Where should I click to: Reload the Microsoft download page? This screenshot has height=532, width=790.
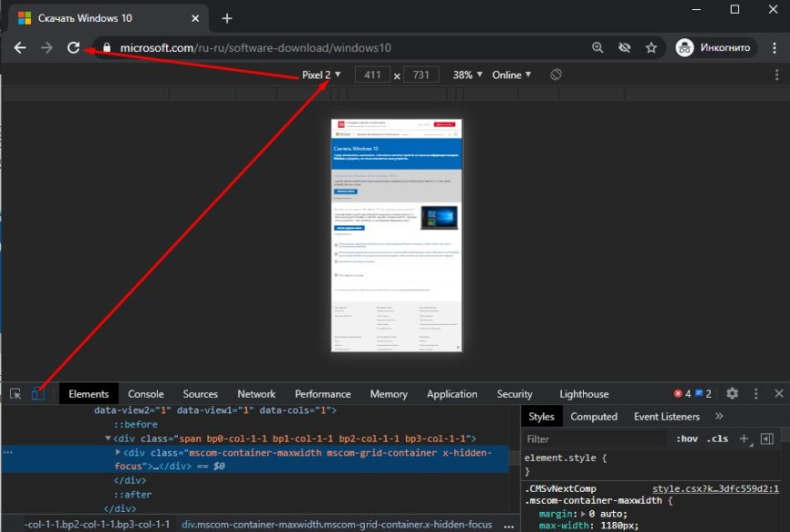[74, 48]
